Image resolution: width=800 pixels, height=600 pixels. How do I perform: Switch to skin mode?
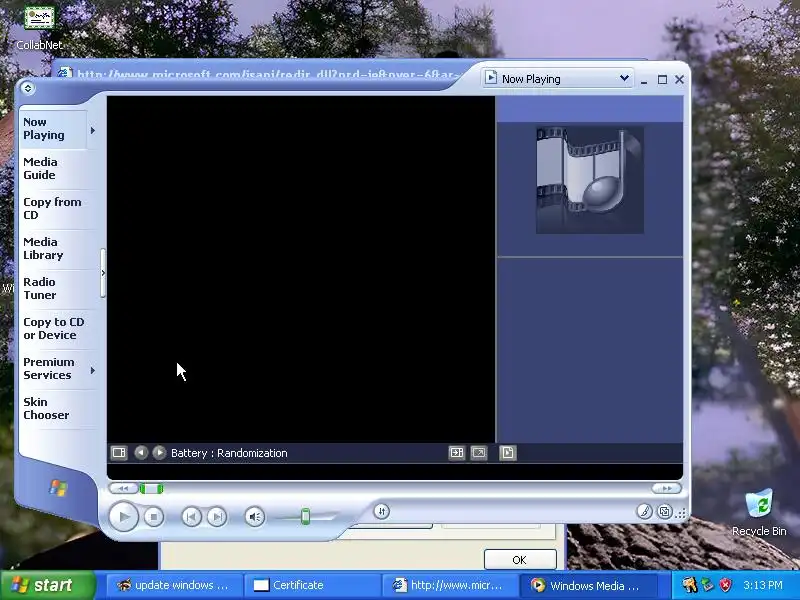click(x=664, y=511)
